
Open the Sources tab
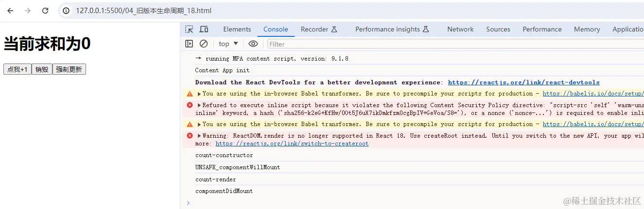coord(498,29)
